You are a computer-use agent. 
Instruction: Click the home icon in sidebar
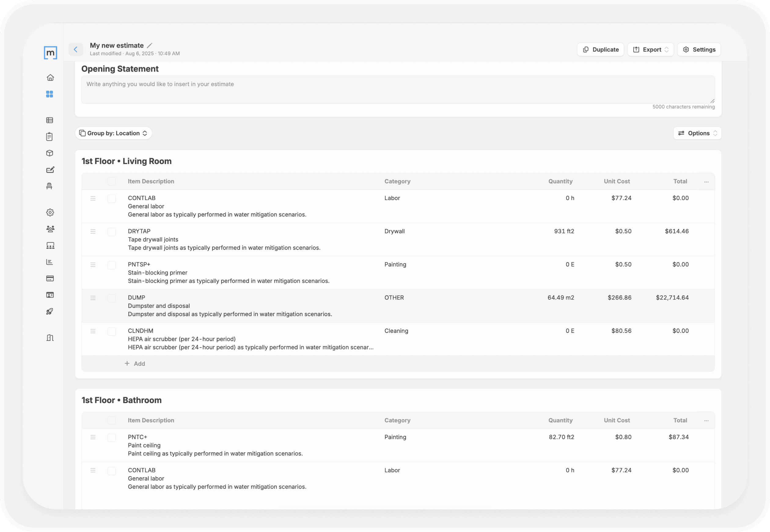pos(50,78)
